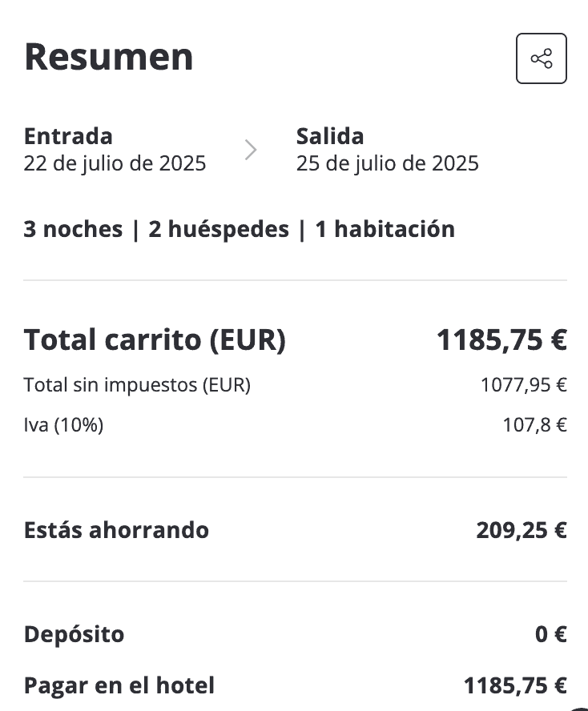Click the nights, guests and room summary line
Screen dimensions: 588x711
[239, 230]
